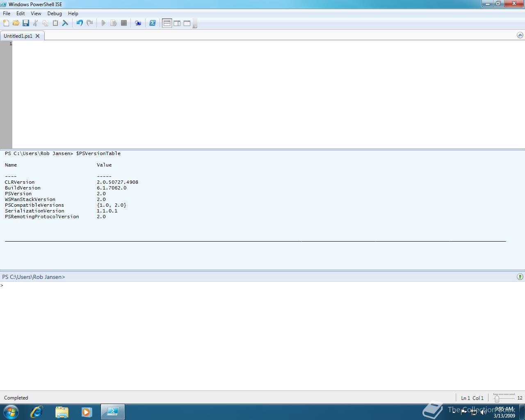The height and width of the screenshot is (420, 525).
Task: Click the Value column header in output
Action: coord(104,165)
